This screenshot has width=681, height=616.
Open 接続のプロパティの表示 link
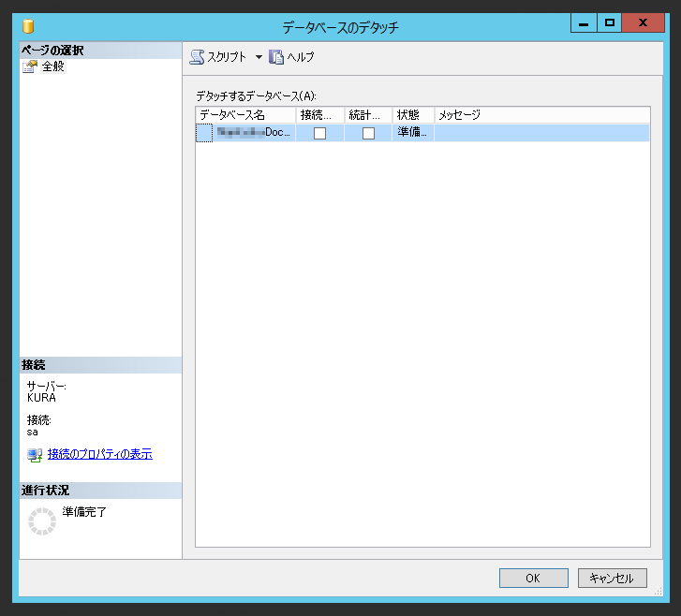coord(100,454)
